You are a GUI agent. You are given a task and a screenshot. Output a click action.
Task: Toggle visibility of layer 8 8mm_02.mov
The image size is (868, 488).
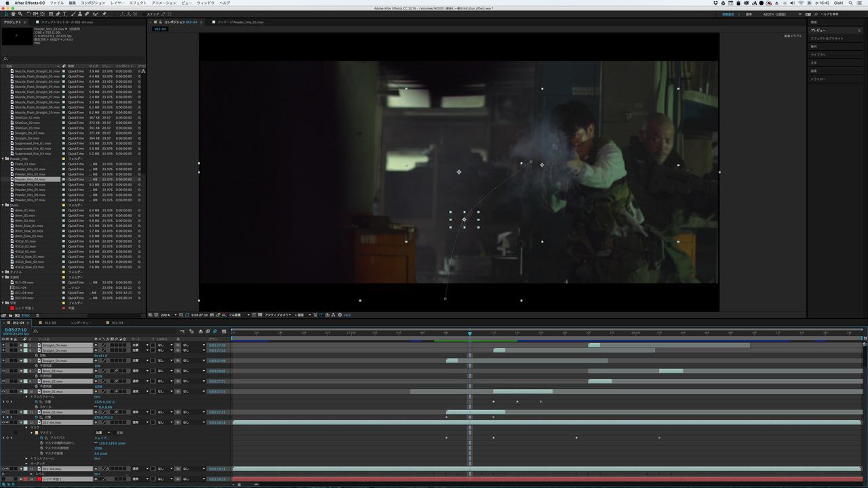pos(3,371)
